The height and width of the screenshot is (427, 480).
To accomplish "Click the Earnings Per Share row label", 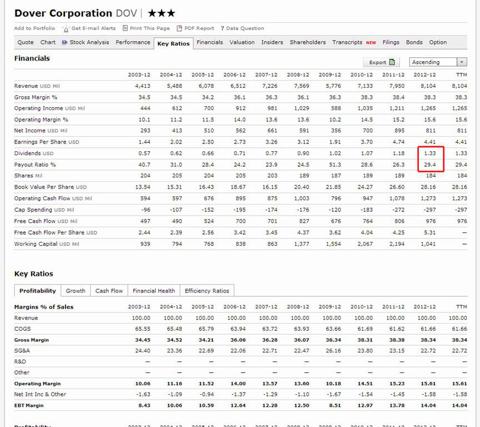I will click(x=46, y=142).
